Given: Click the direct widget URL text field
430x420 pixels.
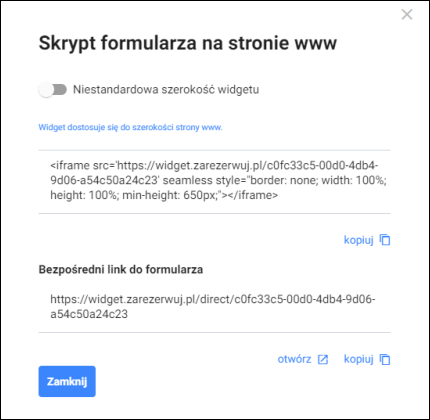Looking at the screenshot, I should (x=214, y=307).
